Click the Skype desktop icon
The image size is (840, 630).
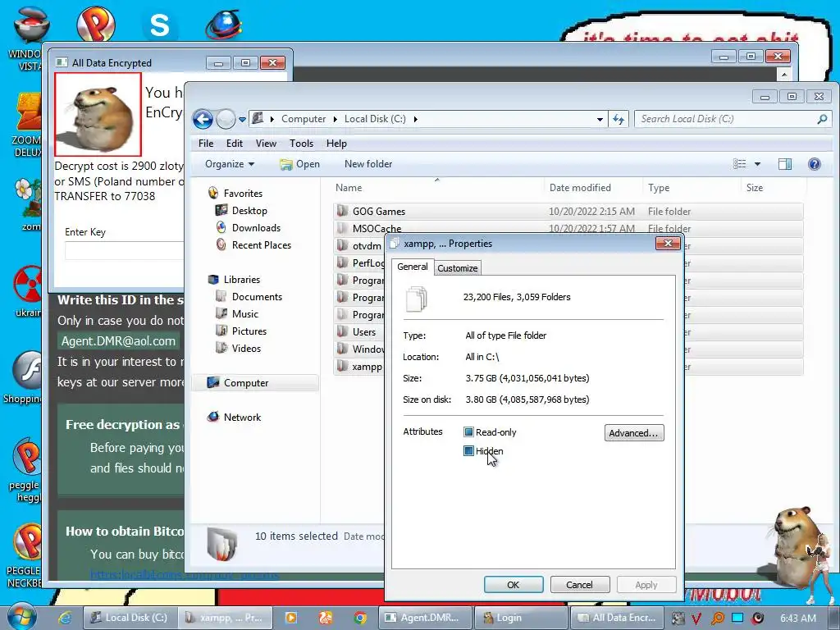pos(160,24)
